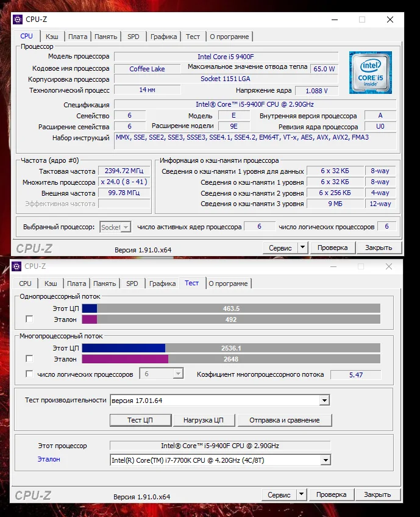Open О программе tab in bottom window
This screenshot has height=517, width=420.
[228, 283]
